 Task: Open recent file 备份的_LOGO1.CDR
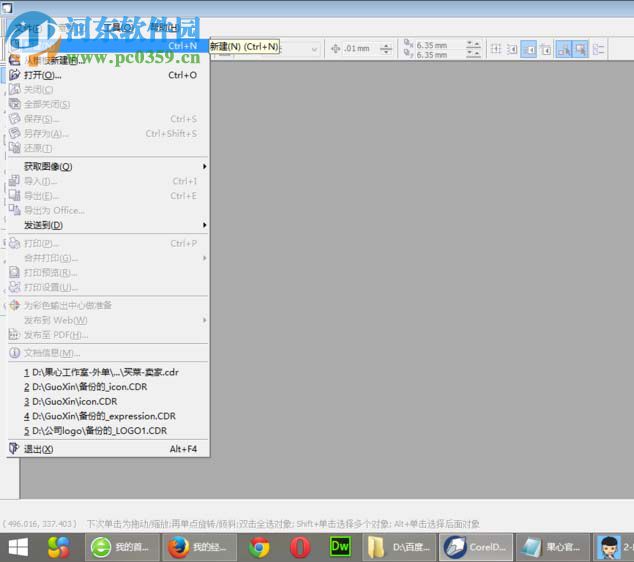pos(108,430)
